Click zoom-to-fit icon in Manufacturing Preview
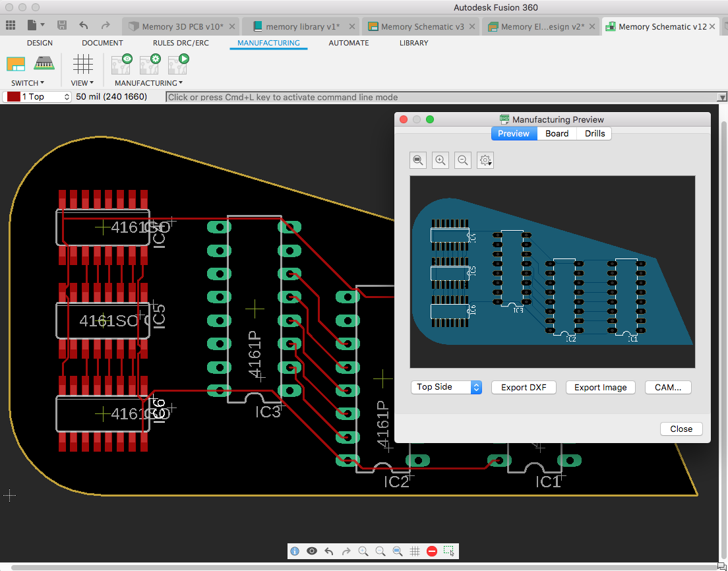The height and width of the screenshot is (571, 728). (x=418, y=160)
